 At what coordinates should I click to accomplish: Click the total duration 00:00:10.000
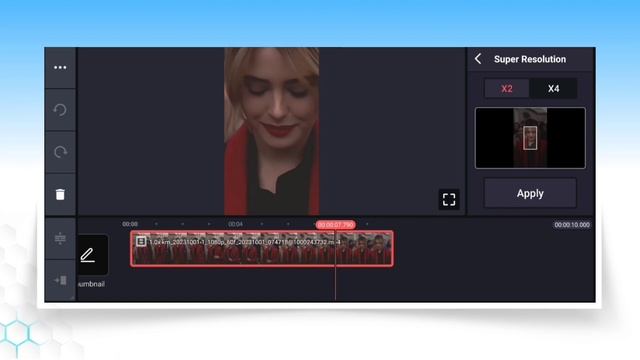tap(572, 225)
